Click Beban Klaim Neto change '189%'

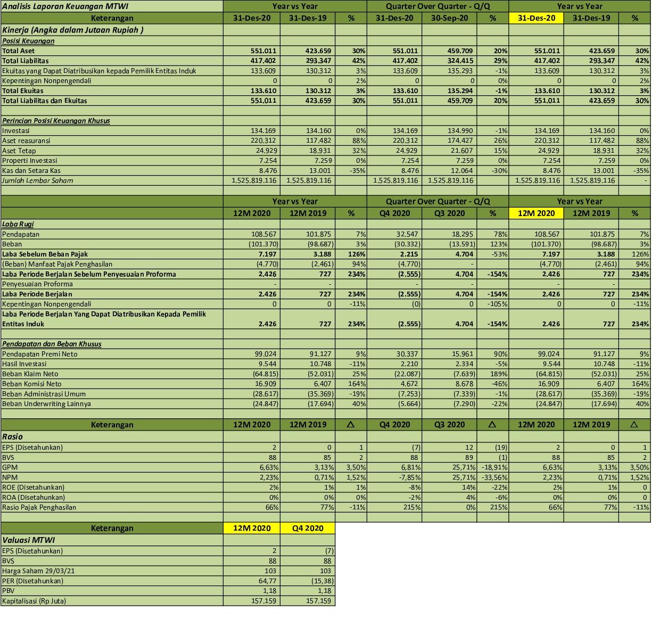tap(499, 374)
